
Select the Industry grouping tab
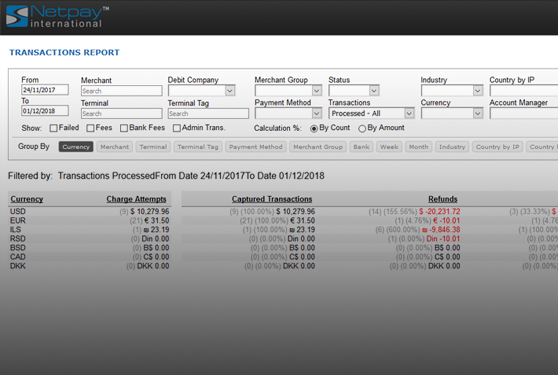tap(452, 147)
